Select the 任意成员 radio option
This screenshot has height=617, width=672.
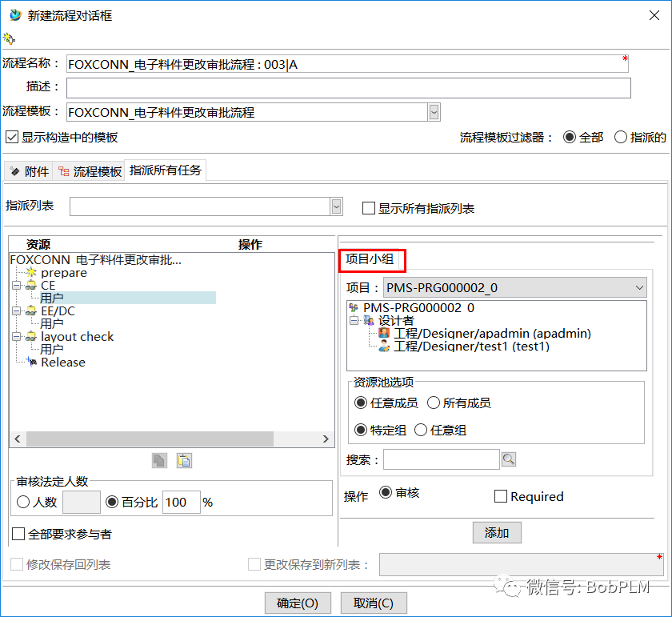361,403
